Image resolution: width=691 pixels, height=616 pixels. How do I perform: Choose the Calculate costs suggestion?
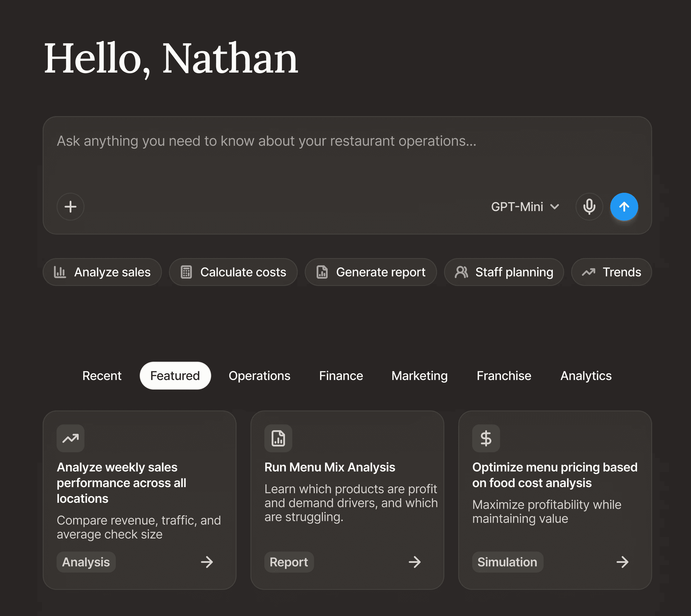233,272
